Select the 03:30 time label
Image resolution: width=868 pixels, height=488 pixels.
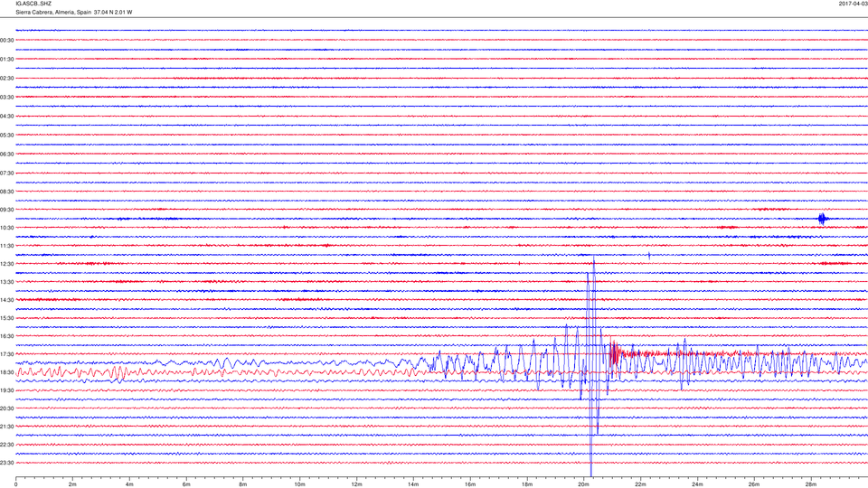click(x=6, y=98)
